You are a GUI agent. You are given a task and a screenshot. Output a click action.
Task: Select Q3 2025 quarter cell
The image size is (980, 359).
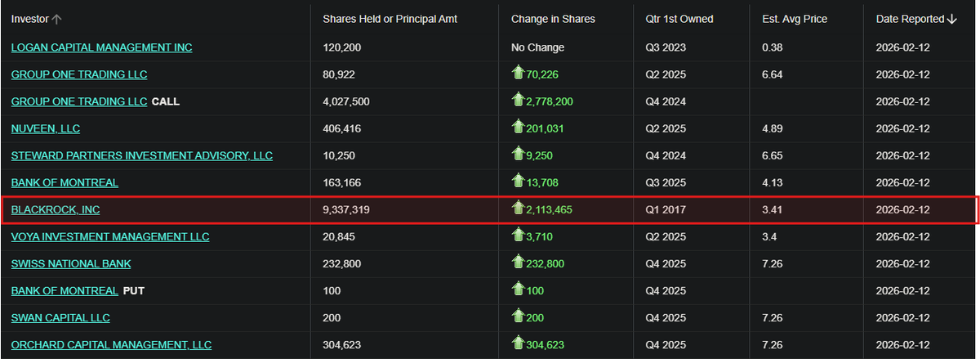coord(666,182)
